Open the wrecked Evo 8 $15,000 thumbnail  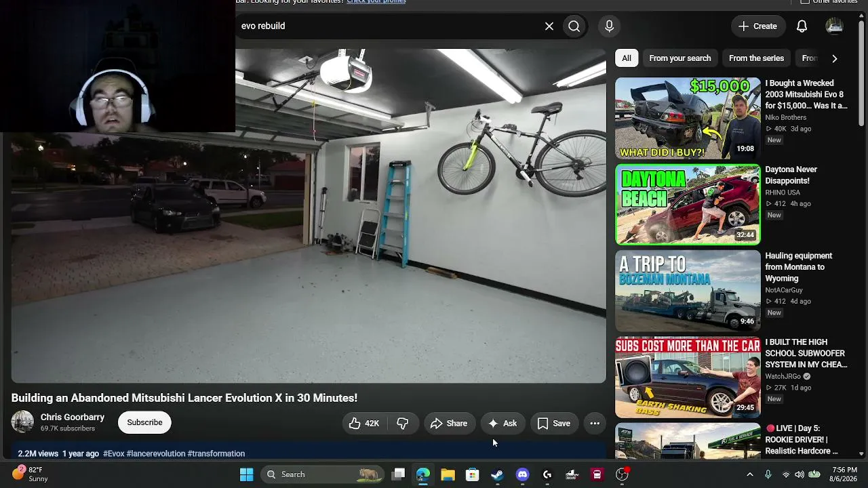[688, 118]
